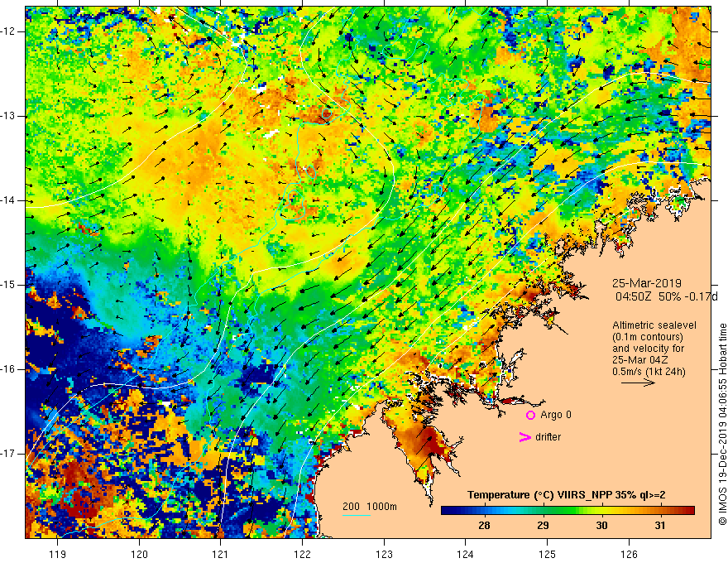This screenshot has height=563, width=728.
Task: Click the '04:50Z 50% -0.17d' text
Action: pos(666,296)
